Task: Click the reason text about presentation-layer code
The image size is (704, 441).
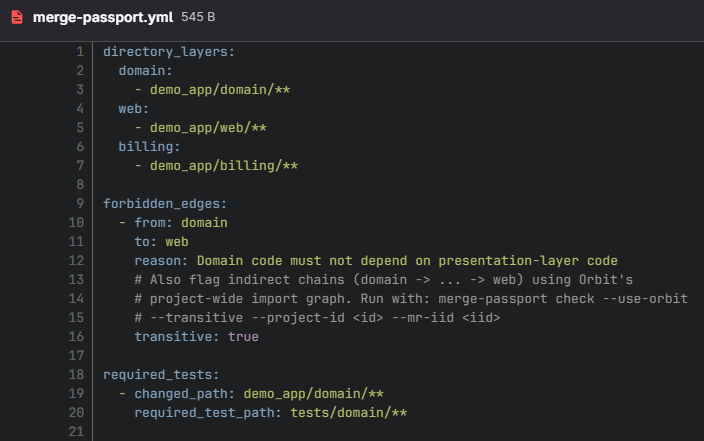Action: coord(407,261)
